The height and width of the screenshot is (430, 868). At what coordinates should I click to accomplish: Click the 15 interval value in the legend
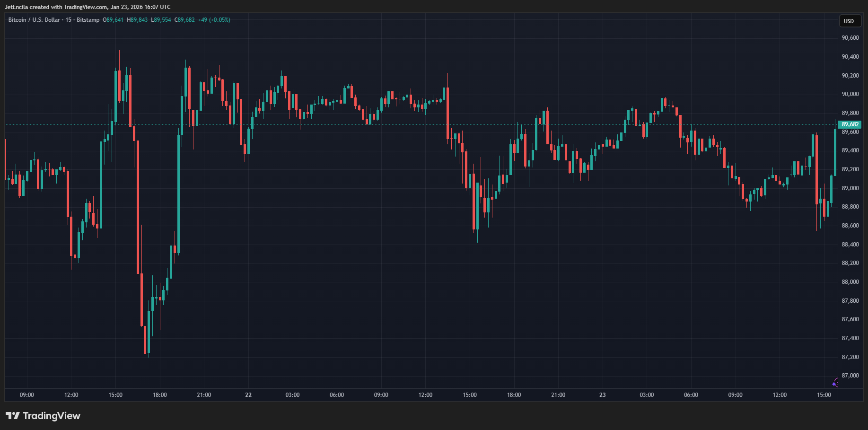pos(69,20)
